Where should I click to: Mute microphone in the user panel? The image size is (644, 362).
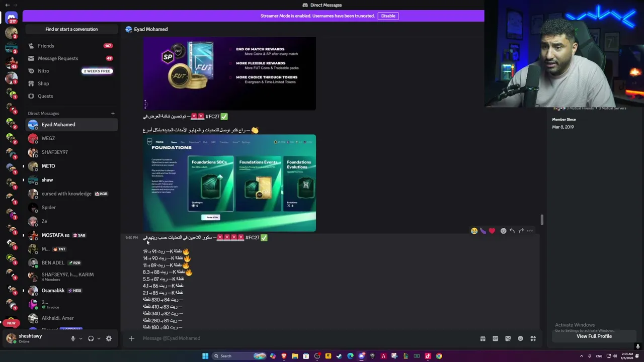point(73,338)
